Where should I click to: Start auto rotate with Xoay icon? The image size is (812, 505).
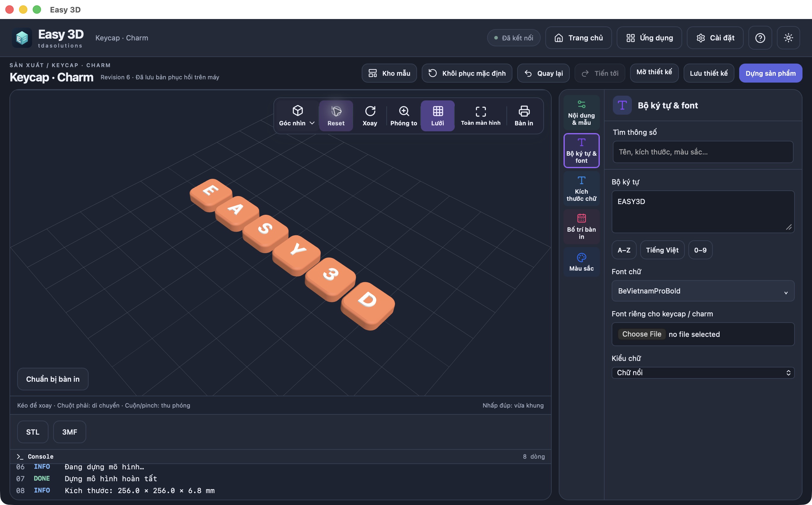point(370,116)
